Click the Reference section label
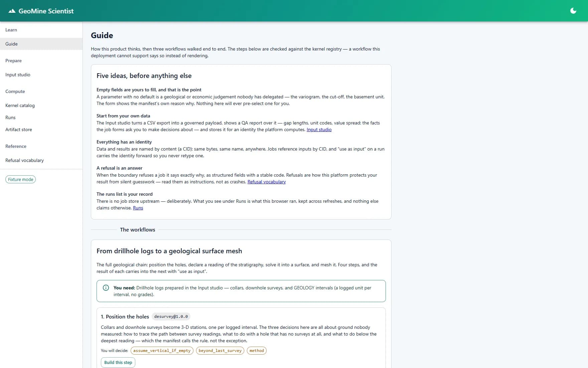Viewport: 588px width, 368px height. coord(16,146)
